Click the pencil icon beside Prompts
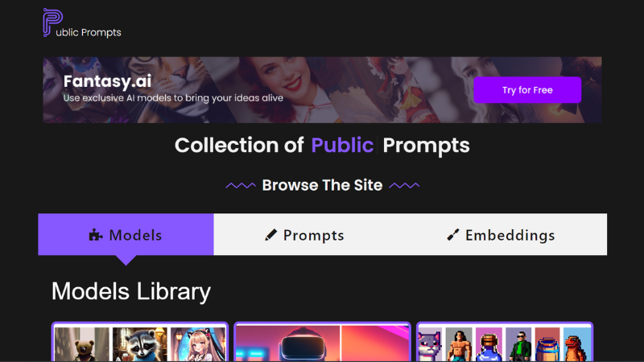 (x=270, y=235)
